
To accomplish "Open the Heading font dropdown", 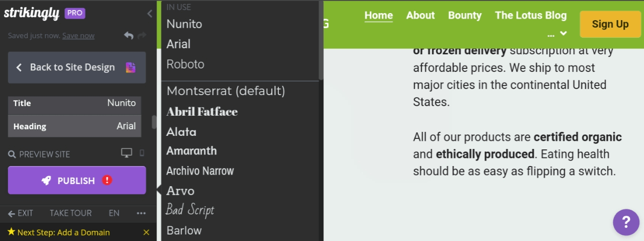I will tap(74, 126).
